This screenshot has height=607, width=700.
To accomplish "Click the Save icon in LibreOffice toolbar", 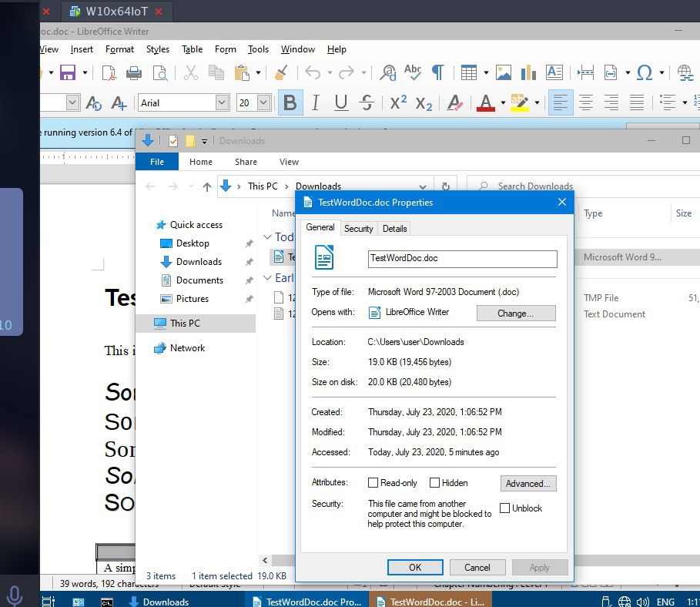I will pyautogui.click(x=68, y=72).
